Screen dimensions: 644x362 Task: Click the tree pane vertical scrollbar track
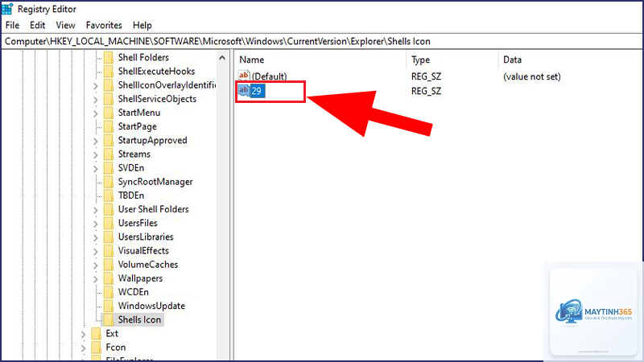pyautogui.click(x=222, y=213)
